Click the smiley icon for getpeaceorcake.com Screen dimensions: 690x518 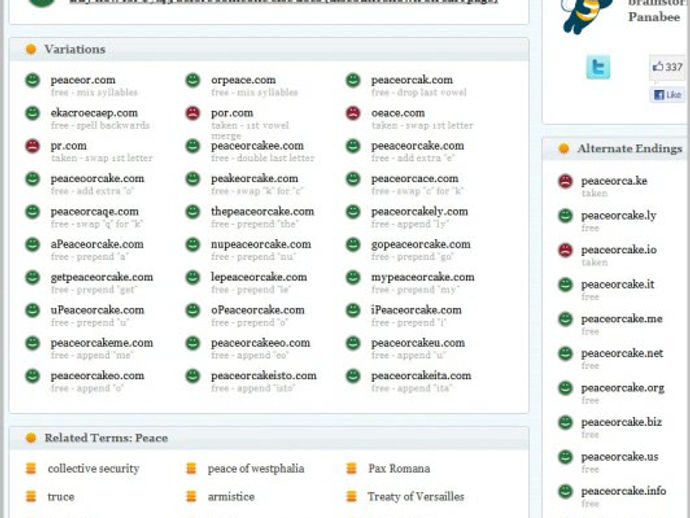pos(33,278)
